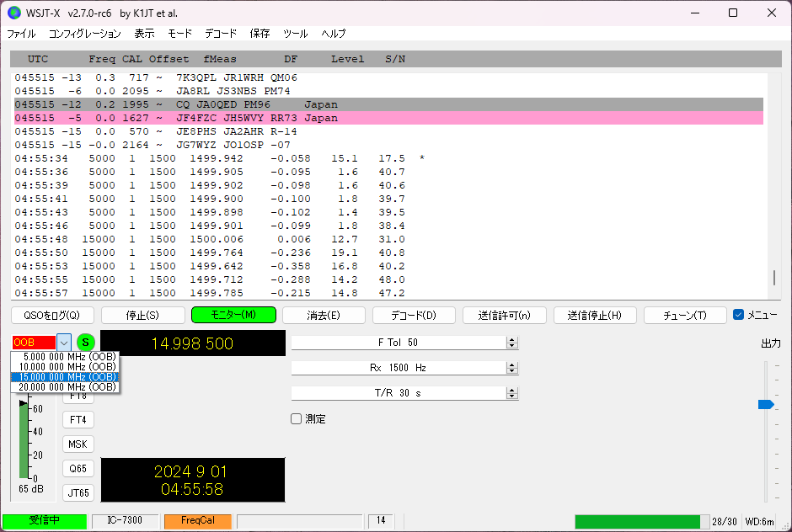This screenshot has width=792, height=532.
Task: Click the 出力 power slider handle
Action: 766,404
